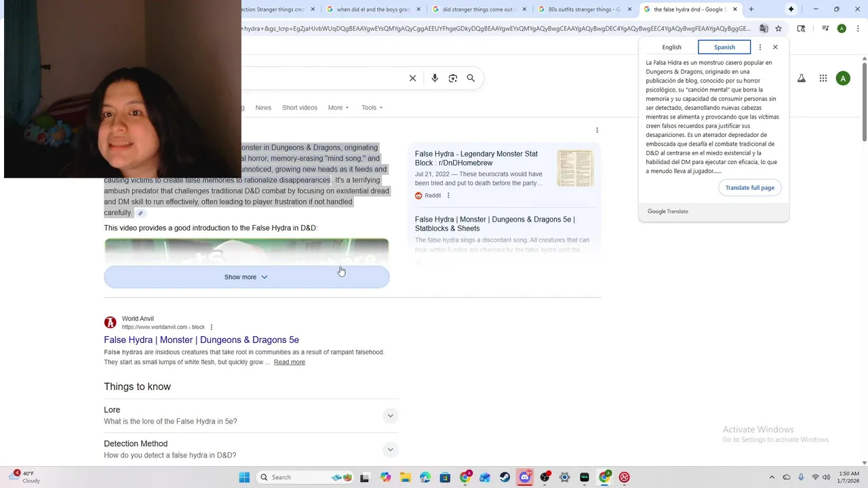Open the World Anvil site logo icon
This screenshot has width=868, height=488.
(x=110, y=323)
